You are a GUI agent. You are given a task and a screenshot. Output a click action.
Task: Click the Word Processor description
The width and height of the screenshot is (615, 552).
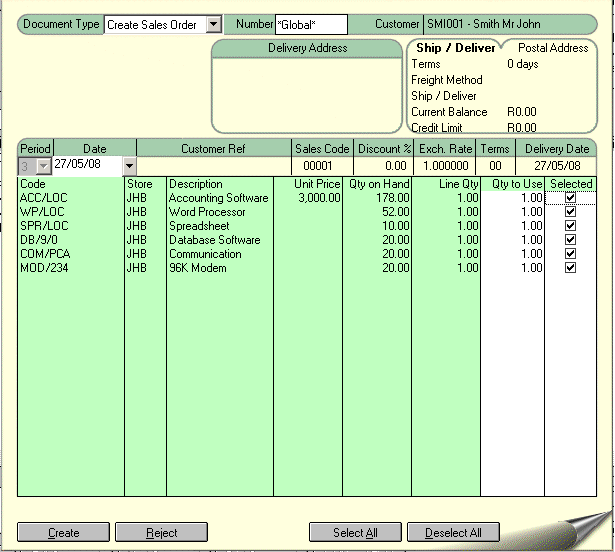tap(207, 212)
